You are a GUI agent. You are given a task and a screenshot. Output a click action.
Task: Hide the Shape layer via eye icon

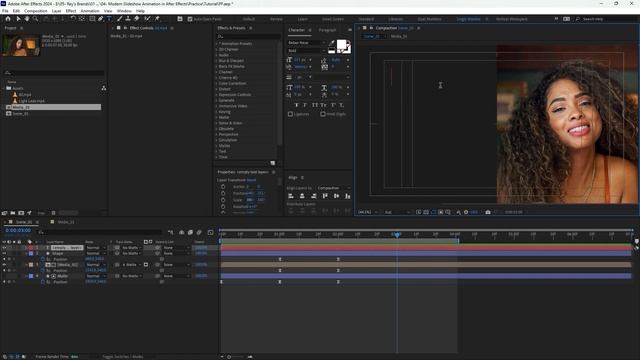click(4, 253)
